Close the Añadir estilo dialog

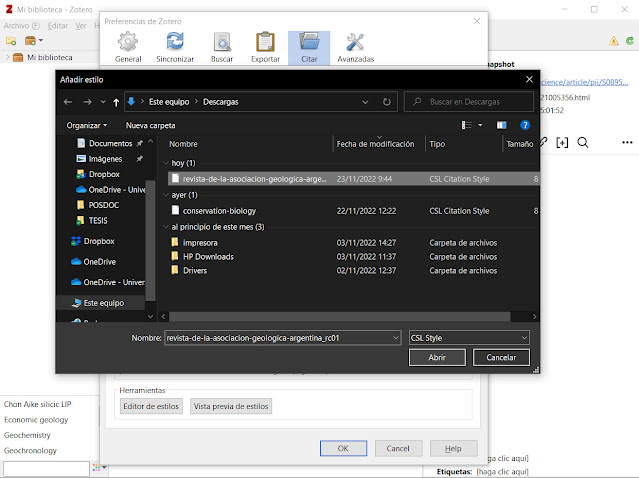[529, 79]
